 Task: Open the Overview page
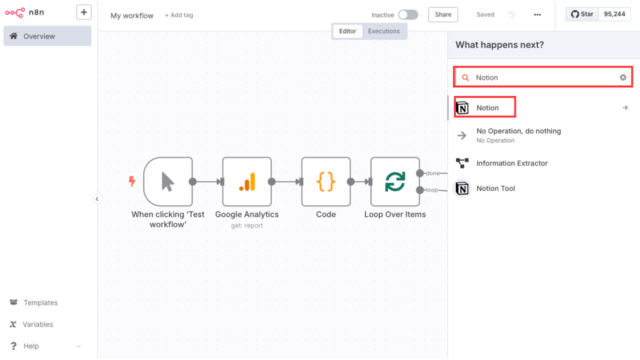coord(47,36)
